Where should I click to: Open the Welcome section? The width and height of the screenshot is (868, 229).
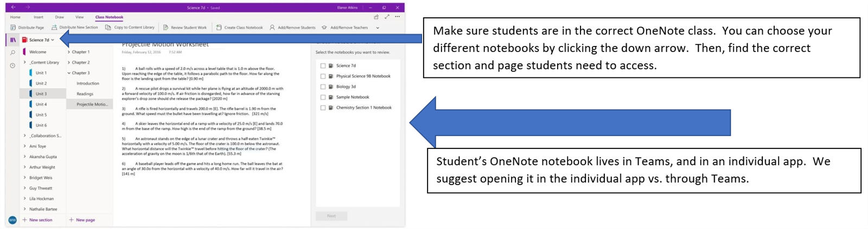[x=37, y=53]
